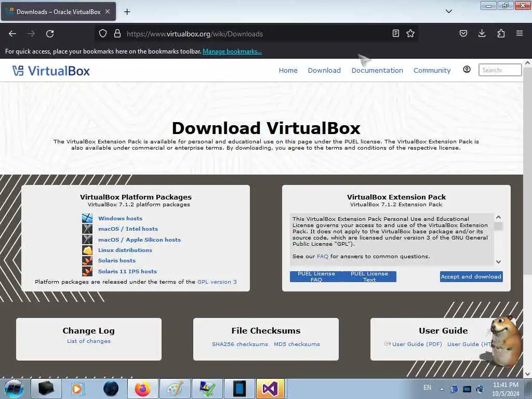Click the PUEL License Text button
The image size is (532, 399).
click(x=369, y=276)
